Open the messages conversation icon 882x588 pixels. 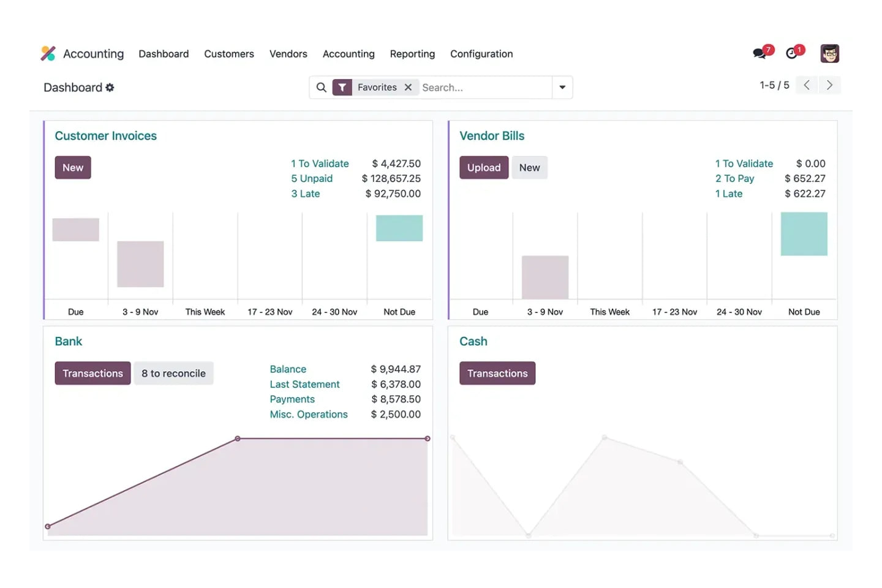click(759, 53)
